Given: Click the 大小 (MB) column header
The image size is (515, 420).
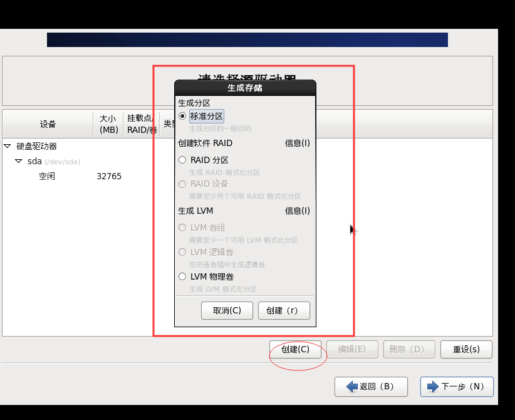Looking at the screenshot, I should [x=109, y=124].
